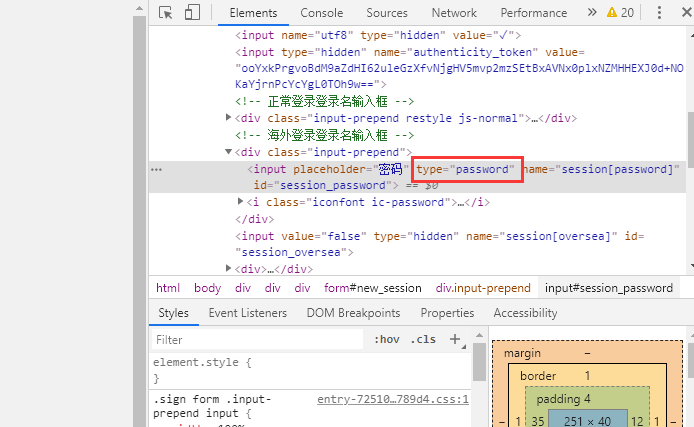
Task: Open the Event Listeners tab
Action: pos(247,313)
